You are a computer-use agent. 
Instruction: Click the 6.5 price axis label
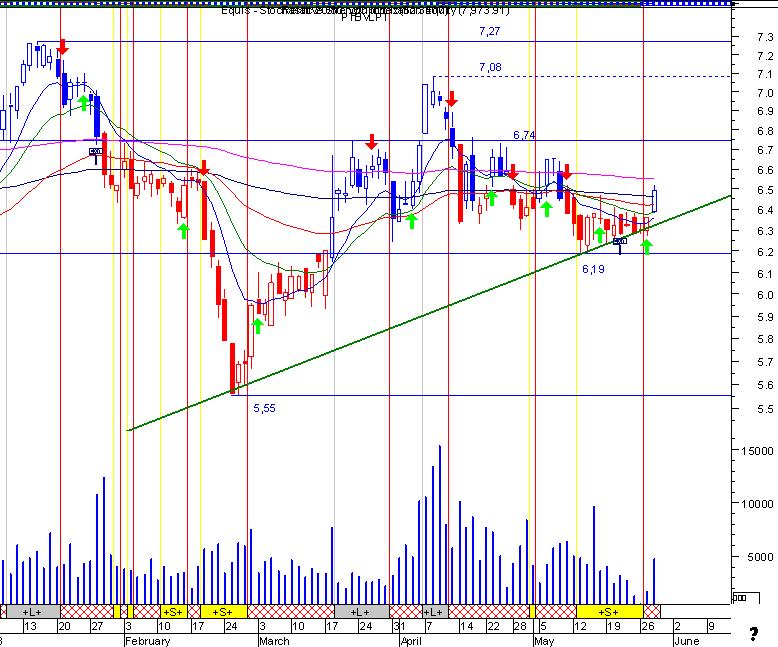pyautogui.click(x=765, y=190)
